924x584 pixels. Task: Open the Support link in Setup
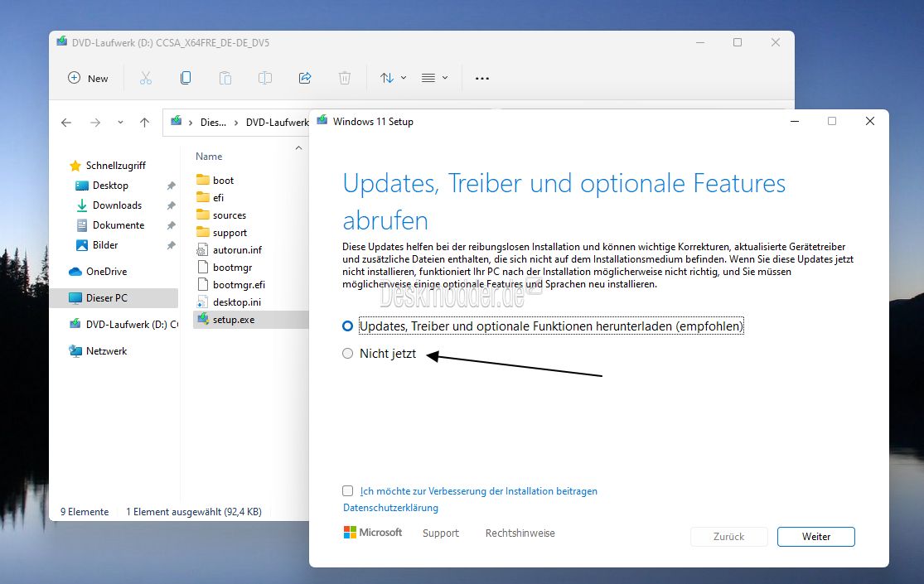point(441,533)
